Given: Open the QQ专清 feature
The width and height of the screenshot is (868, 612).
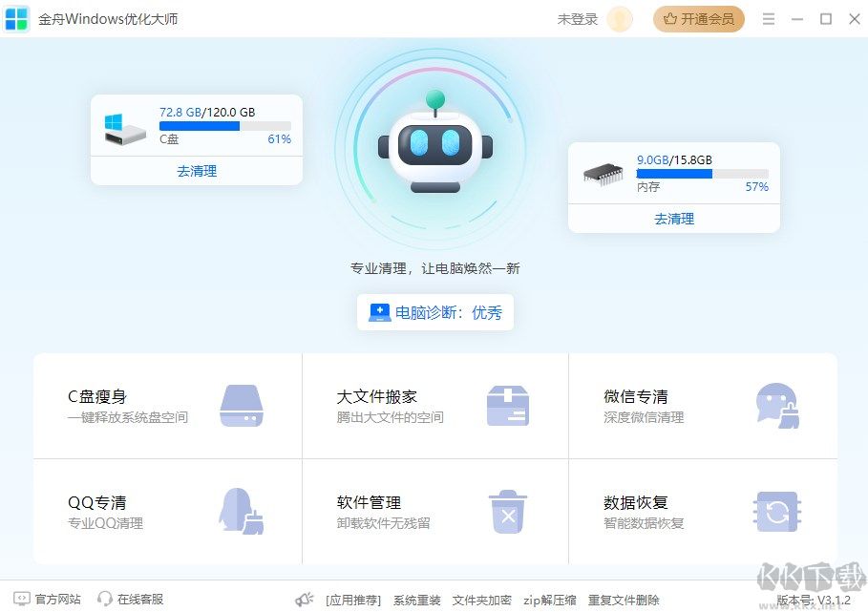Looking at the screenshot, I should 168,512.
